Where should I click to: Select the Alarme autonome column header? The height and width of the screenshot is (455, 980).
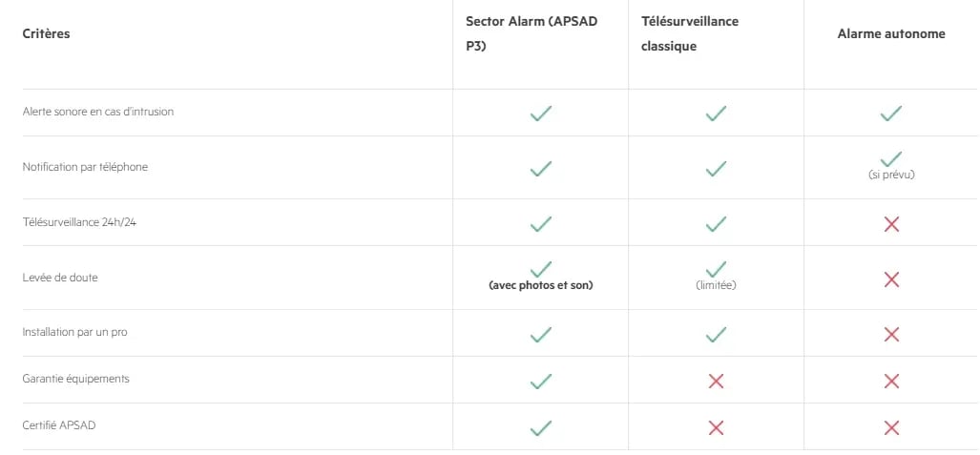891,34
